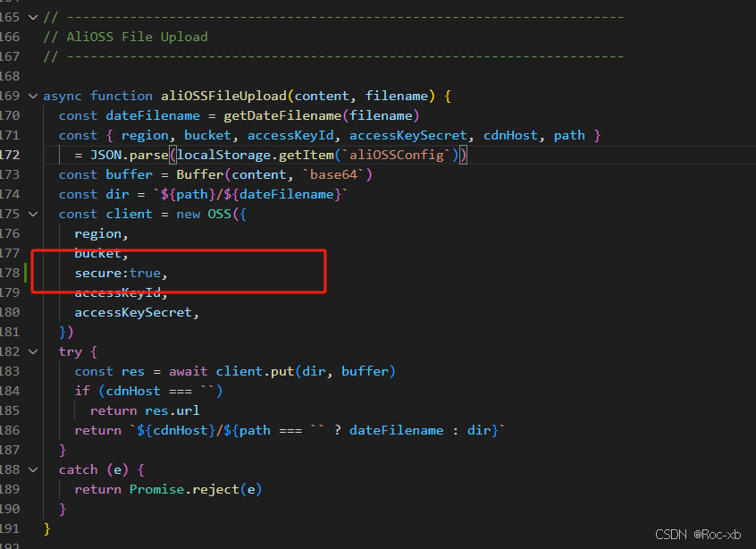This screenshot has height=549, width=756.
Task: Click the aliOSSConfig string literal
Action: pos(400,155)
